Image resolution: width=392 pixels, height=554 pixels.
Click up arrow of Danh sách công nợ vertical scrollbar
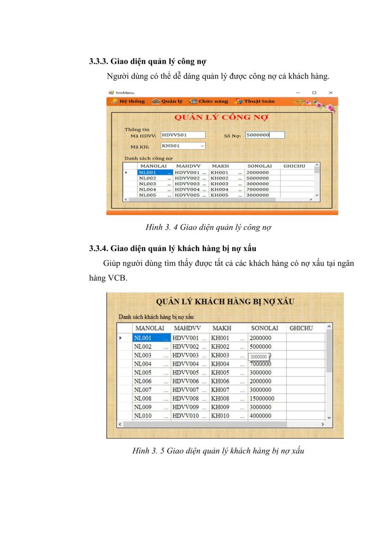click(317, 165)
